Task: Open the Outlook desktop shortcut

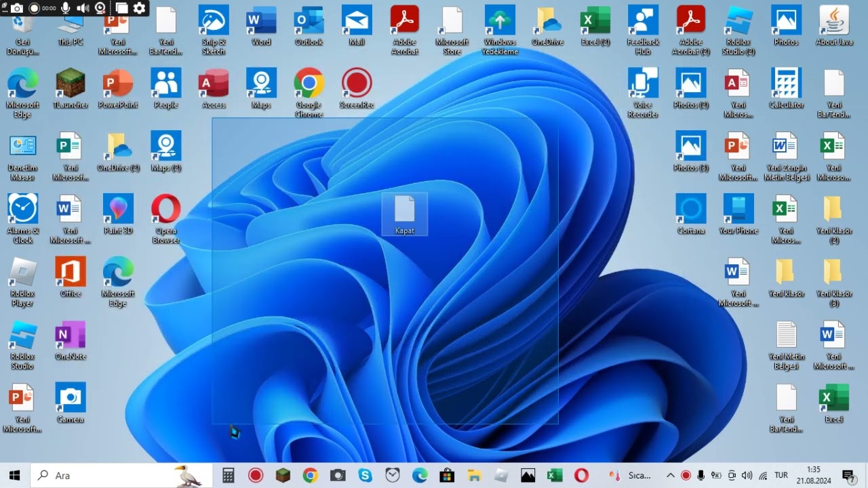Action: 309,26
